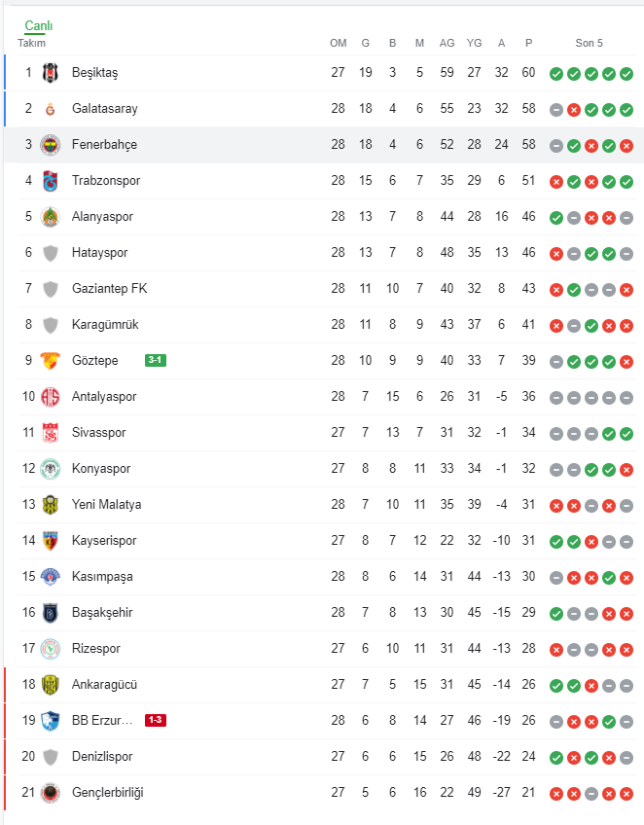Click the Ankaragücü team badge
The height and width of the screenshot is (825, 644).
51,685
